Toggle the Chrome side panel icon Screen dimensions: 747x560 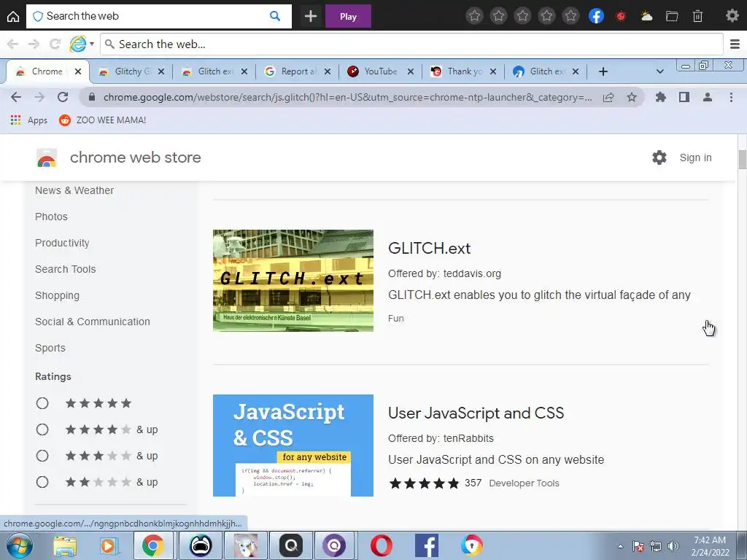[x=684, y=97]
